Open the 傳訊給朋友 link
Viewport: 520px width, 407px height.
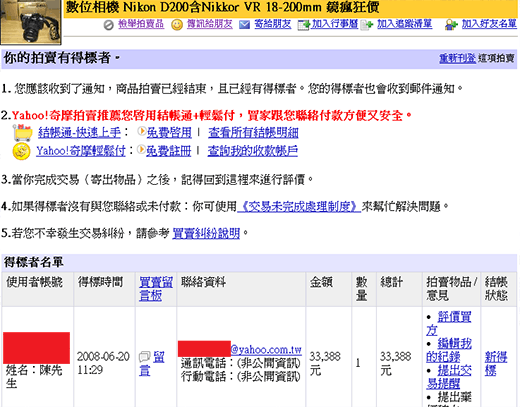pyautogui.click(x=210, y=24)
